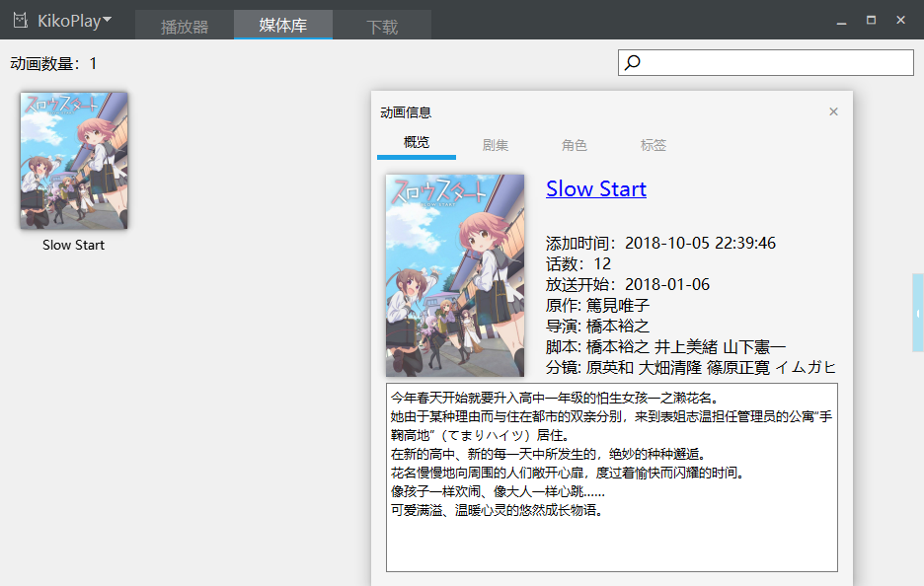Screen dimensions: 924x586
Task: Click the 动画数量: 1 label
Action: click(x=53, y=63)
